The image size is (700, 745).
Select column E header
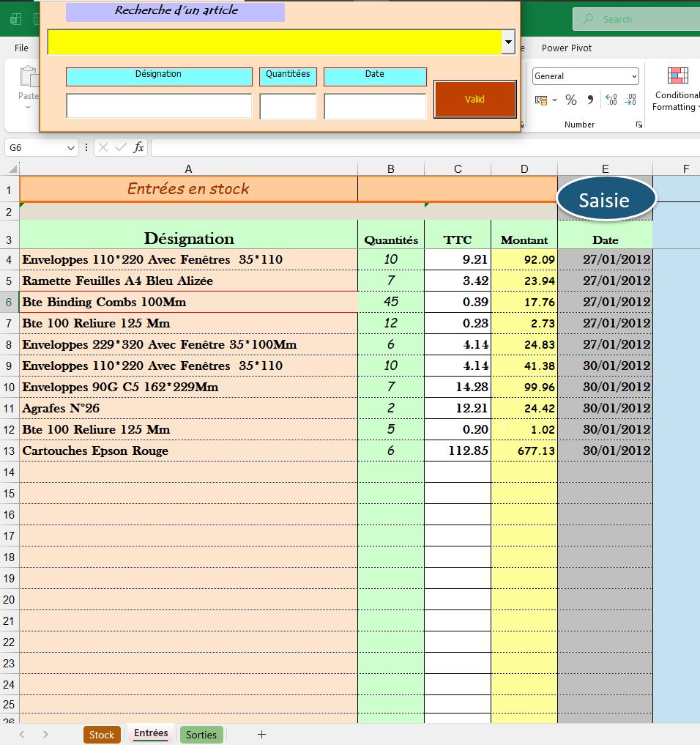[x=605, y=168]
